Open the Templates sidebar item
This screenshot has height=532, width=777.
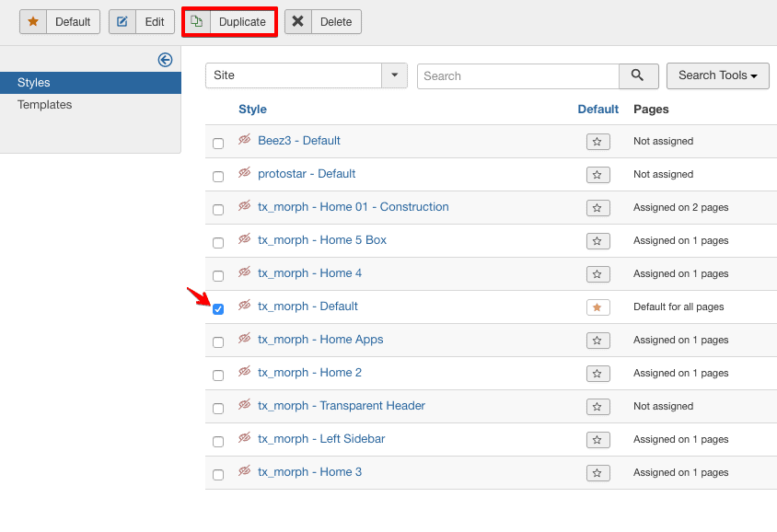click(44, 105)
